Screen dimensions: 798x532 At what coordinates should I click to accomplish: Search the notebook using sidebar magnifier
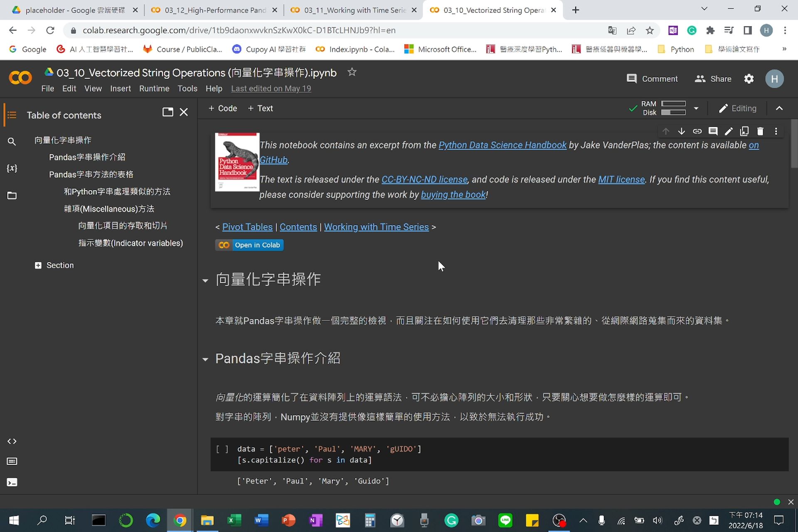(12, 141)
